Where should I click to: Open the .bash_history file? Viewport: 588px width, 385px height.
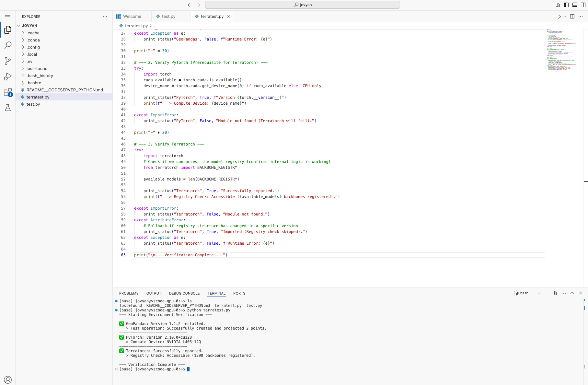[64, 76]
